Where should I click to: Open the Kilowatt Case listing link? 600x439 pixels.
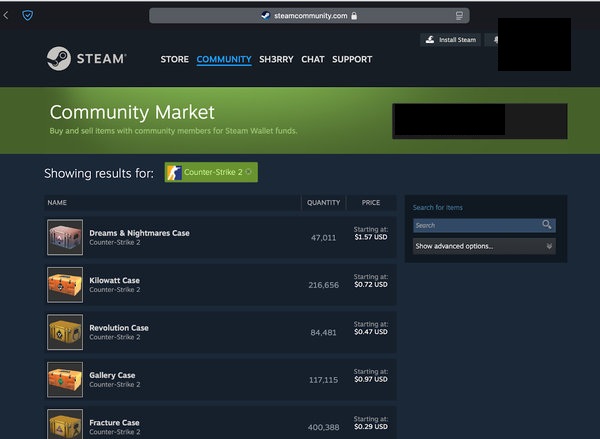point(114,281)
